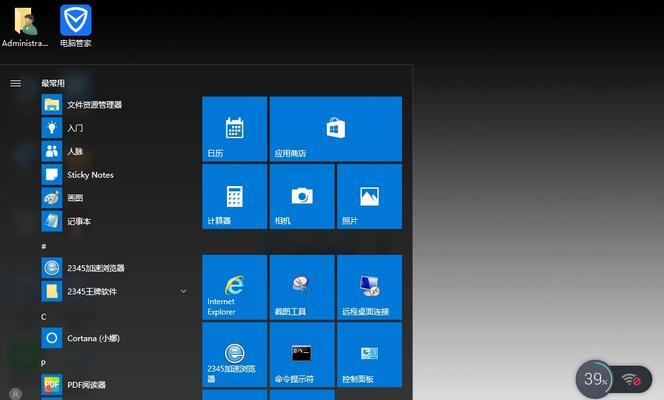
Task: Click the 39% memory usage floating ball
Action: (595, 379)
